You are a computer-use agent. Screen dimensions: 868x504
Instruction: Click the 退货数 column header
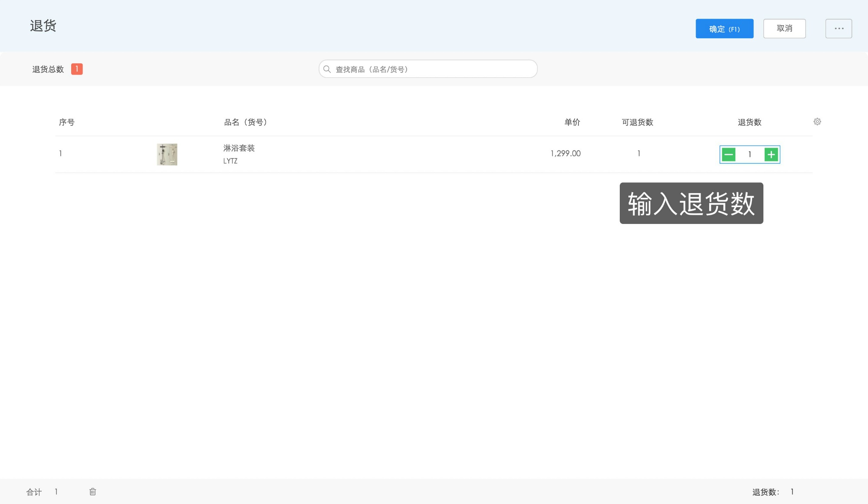coord(749,122)
